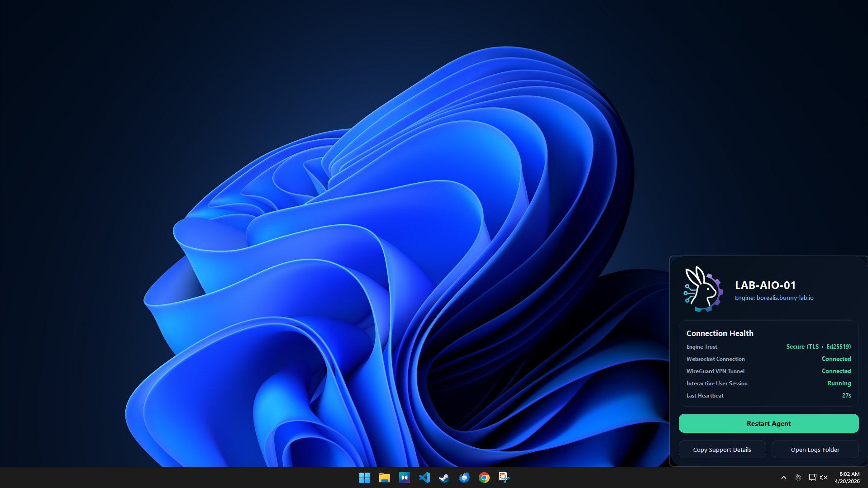Click Secure (TLS + Ed25519) status value
Screen dimensions: 868x488
click(818, 346)
